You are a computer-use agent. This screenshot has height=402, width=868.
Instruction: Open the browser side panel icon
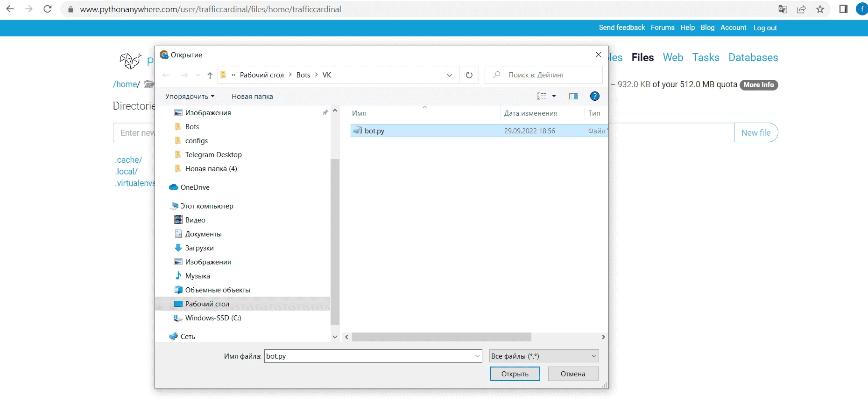click(843, 9)
